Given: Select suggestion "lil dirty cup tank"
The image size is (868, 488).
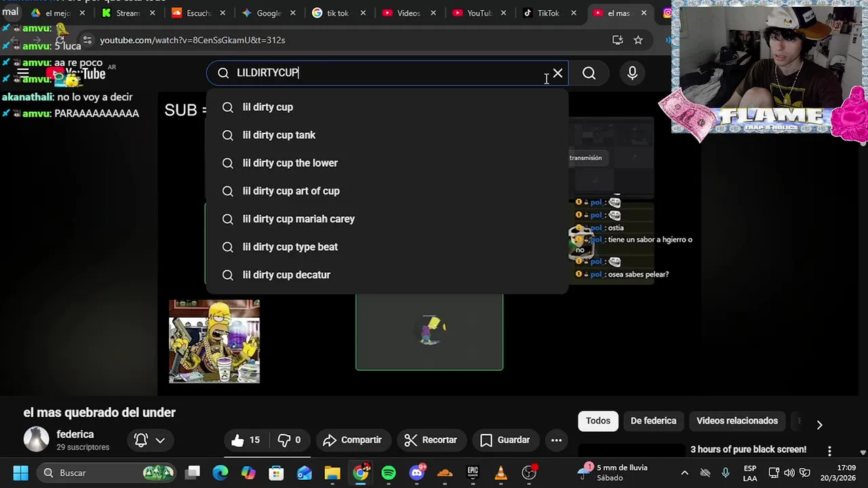Looking at the screenshot, I should click(x=387, y=135).
